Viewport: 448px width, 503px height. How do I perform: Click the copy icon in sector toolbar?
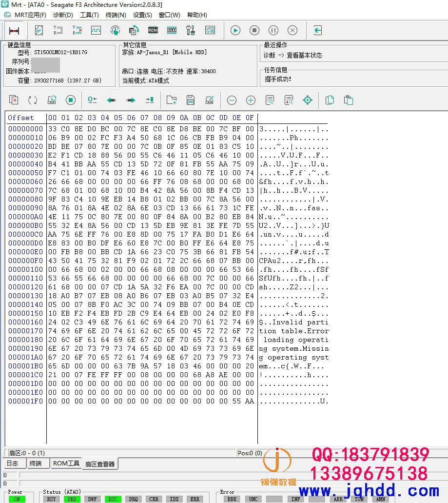point(330,100)
